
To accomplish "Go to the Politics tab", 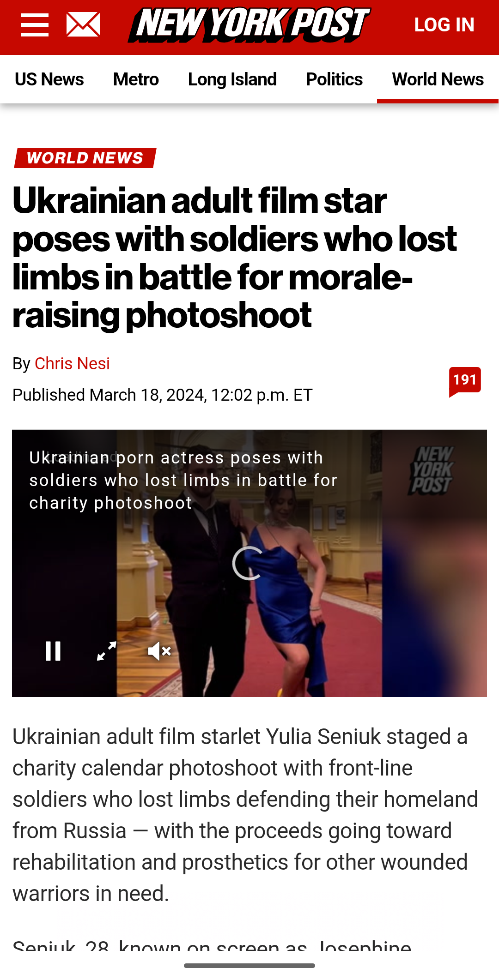I will pyautogui.click(x=335, y=79).
